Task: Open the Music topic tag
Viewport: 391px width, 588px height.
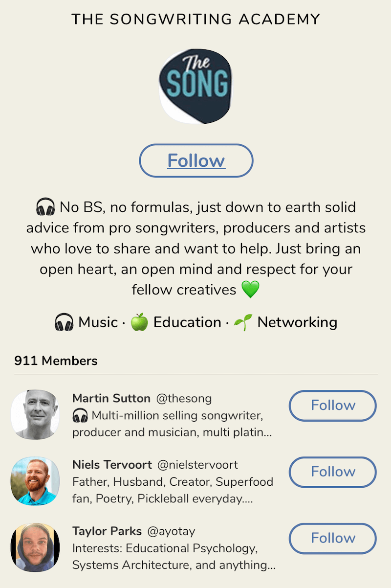Action: (98, 323)
